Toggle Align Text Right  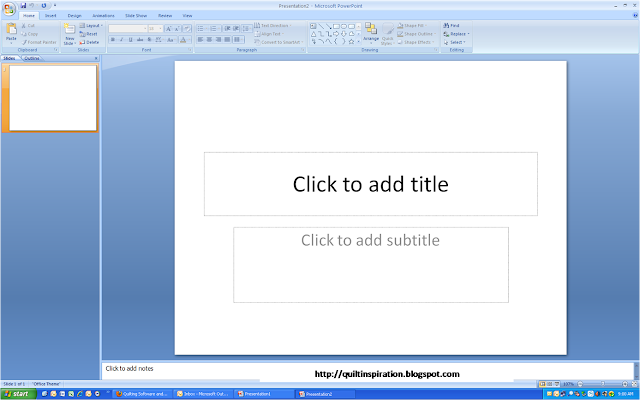tap(218, 40)
